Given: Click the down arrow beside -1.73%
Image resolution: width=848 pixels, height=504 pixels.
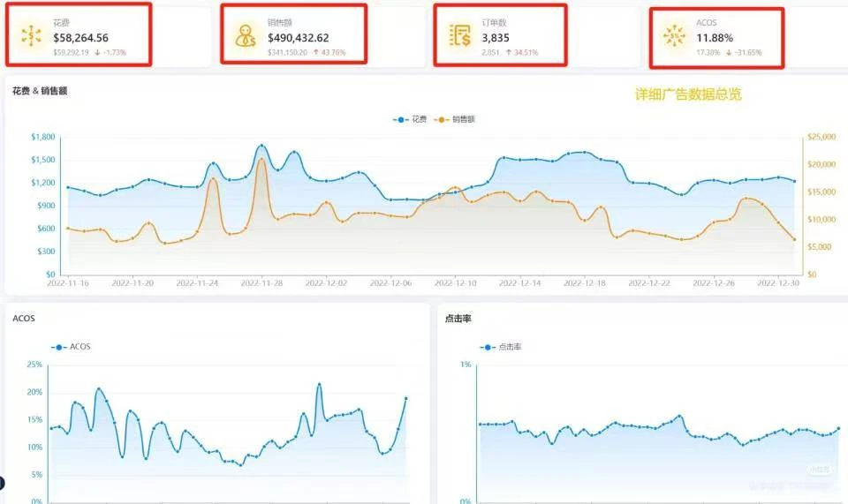Looking at the screenshot, I should coord(97,53).
